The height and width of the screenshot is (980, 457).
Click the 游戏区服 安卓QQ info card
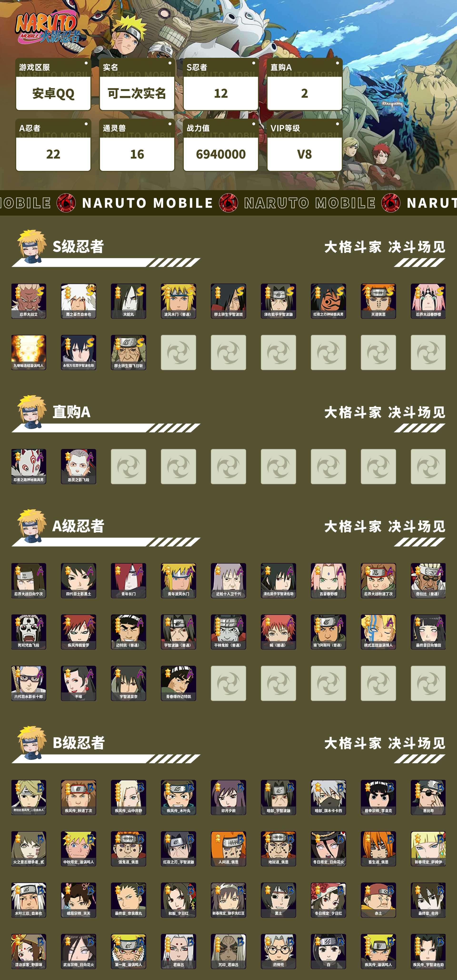tap(53, 84)
